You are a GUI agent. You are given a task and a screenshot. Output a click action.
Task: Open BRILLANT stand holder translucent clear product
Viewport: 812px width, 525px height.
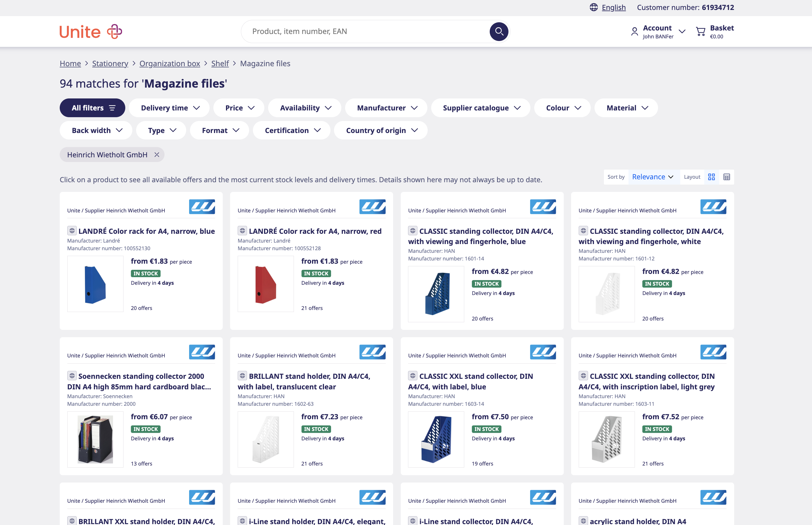(x=304, y=381)
